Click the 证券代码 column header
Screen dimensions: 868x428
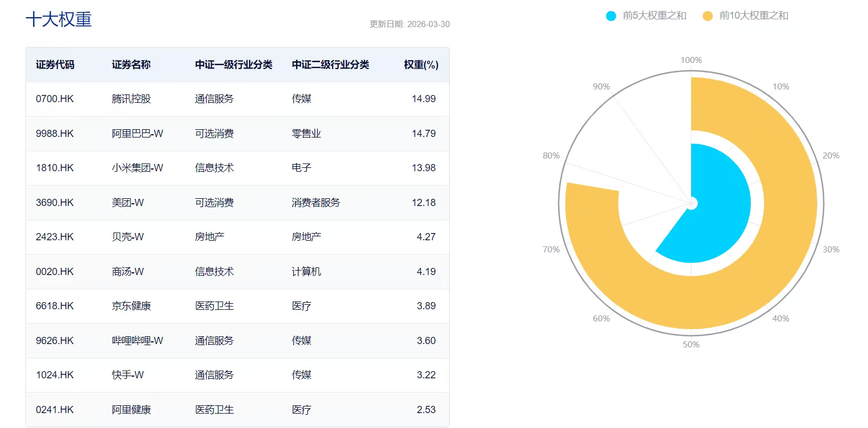[x=55, y=65]
